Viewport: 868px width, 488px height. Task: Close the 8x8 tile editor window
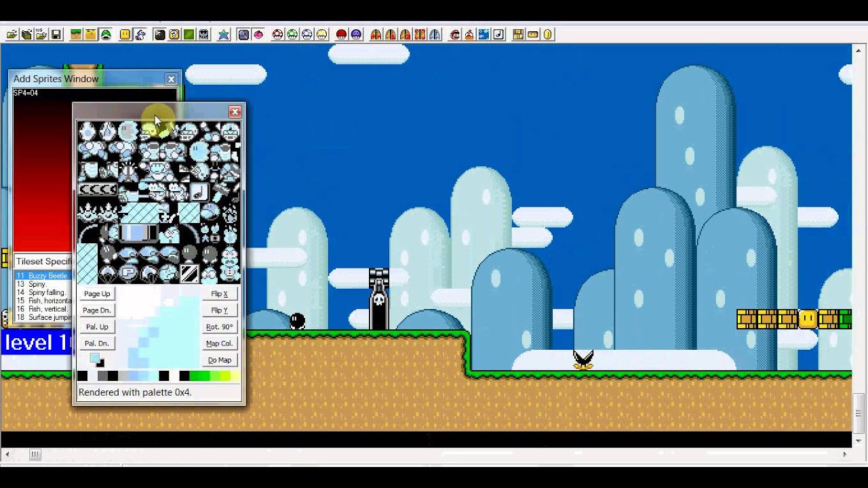[x=235, y=112]
